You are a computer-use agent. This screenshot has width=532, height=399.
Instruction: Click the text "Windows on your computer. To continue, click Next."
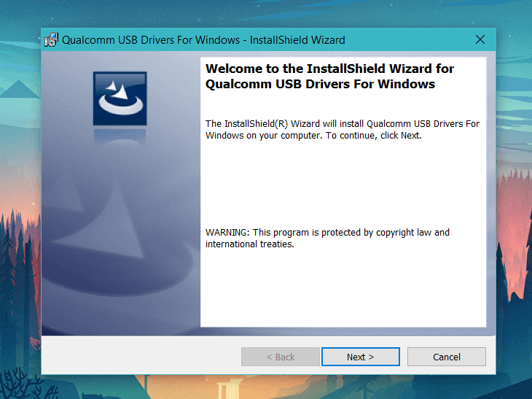click(313, 136)
